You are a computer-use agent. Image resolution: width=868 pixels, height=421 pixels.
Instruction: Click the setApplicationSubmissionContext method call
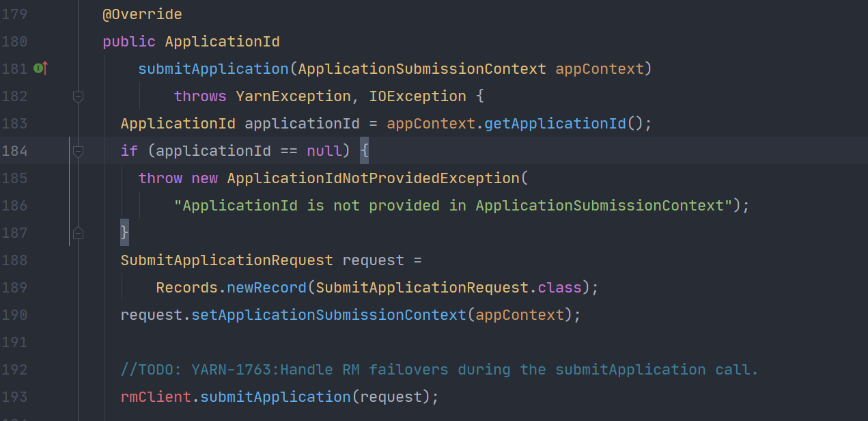pyautogui.click(x=328, y=315)
